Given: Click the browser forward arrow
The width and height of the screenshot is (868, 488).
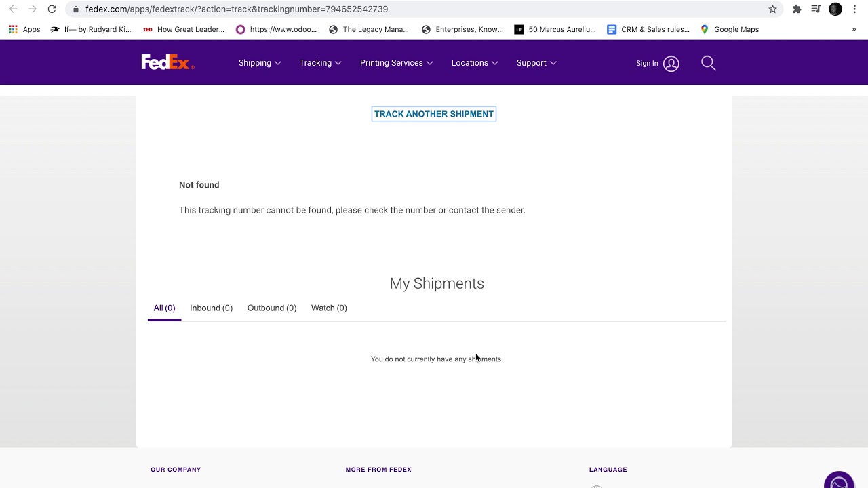Looking at the screenshot, I should (x=32, y=9).
